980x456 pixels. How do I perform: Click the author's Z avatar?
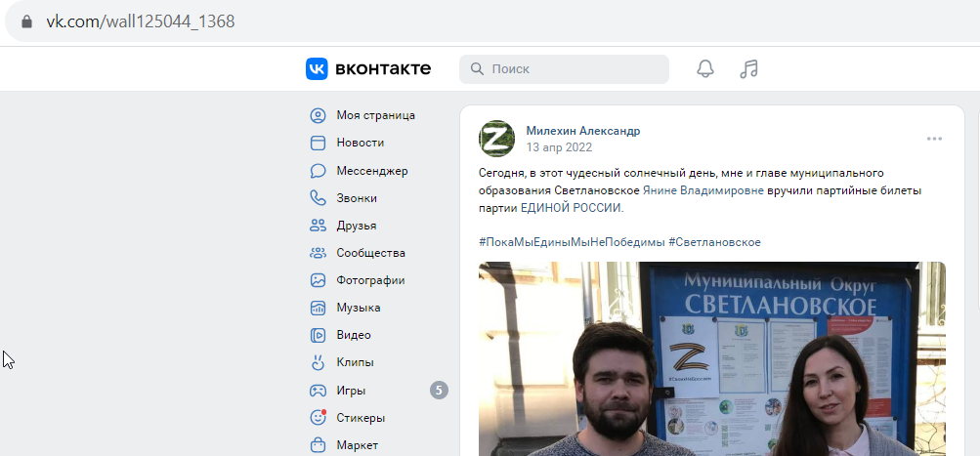[x=497, y=139]
